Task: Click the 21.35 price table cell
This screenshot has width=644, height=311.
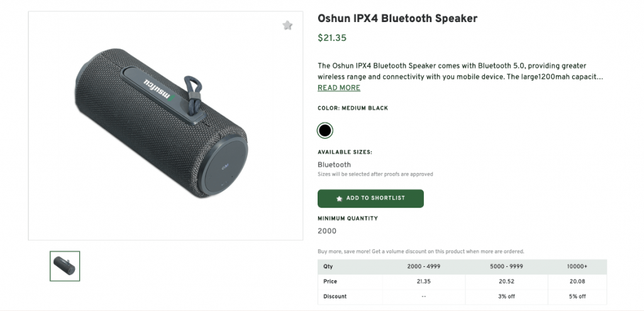Action: (423, 281)
